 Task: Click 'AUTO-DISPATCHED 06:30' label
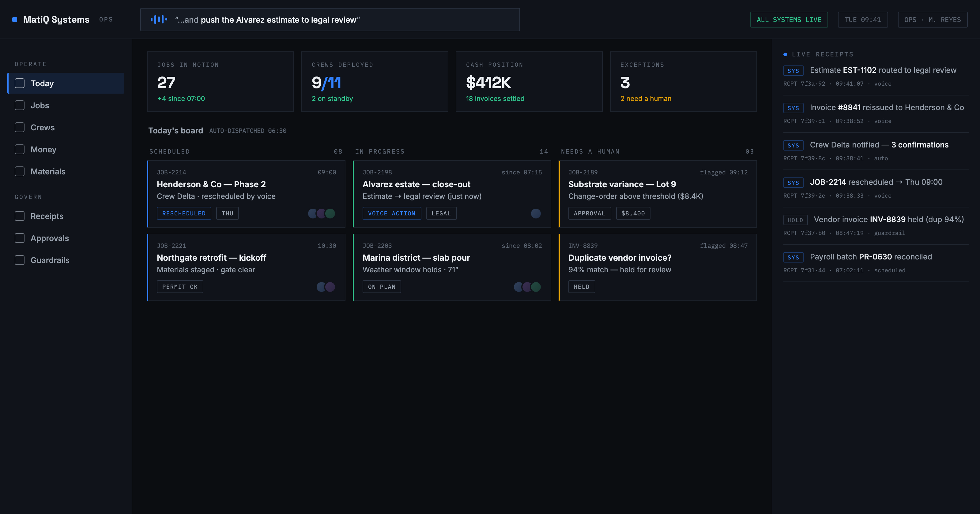(248, 131)
